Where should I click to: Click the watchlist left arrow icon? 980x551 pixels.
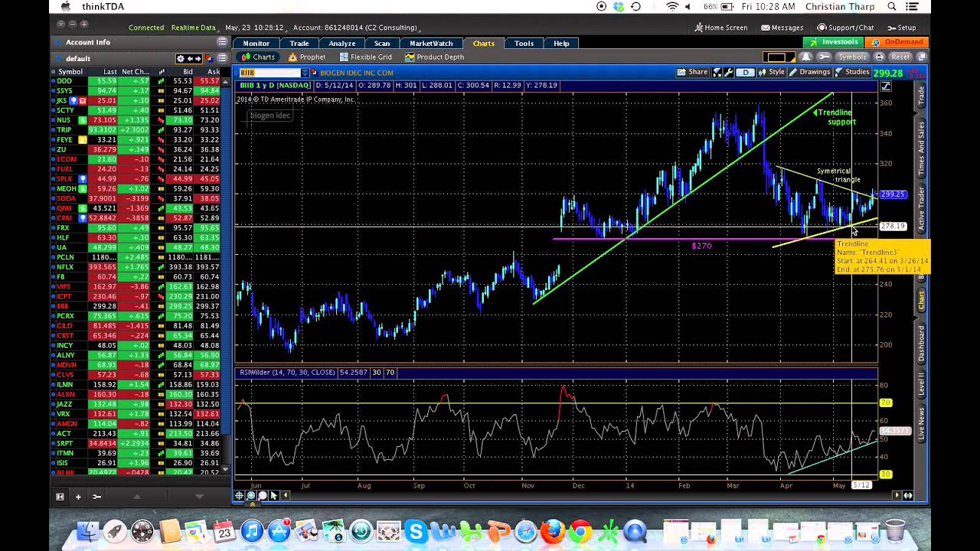190,58
